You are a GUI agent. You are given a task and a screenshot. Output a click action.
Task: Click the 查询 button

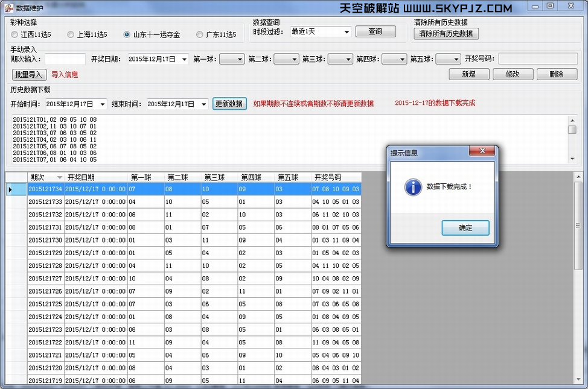pos(375,31)
